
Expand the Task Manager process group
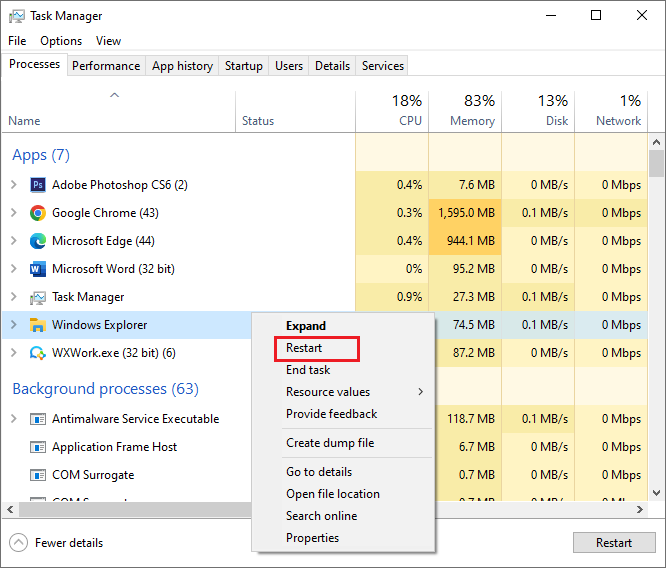(14, 297)
